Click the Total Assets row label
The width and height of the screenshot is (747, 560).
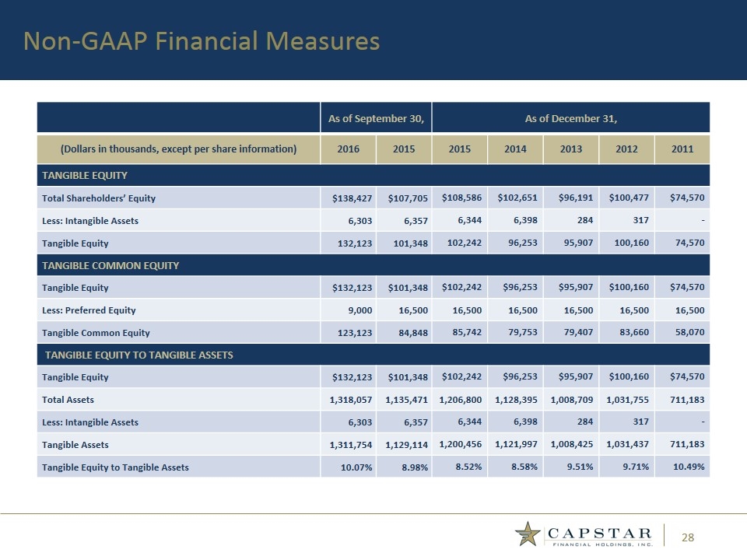click(67, 400)
